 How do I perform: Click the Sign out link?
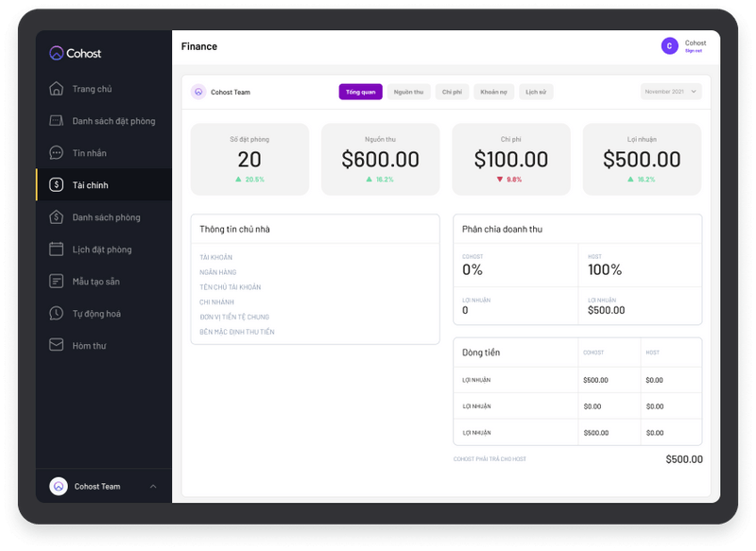[x=694, y=51]
